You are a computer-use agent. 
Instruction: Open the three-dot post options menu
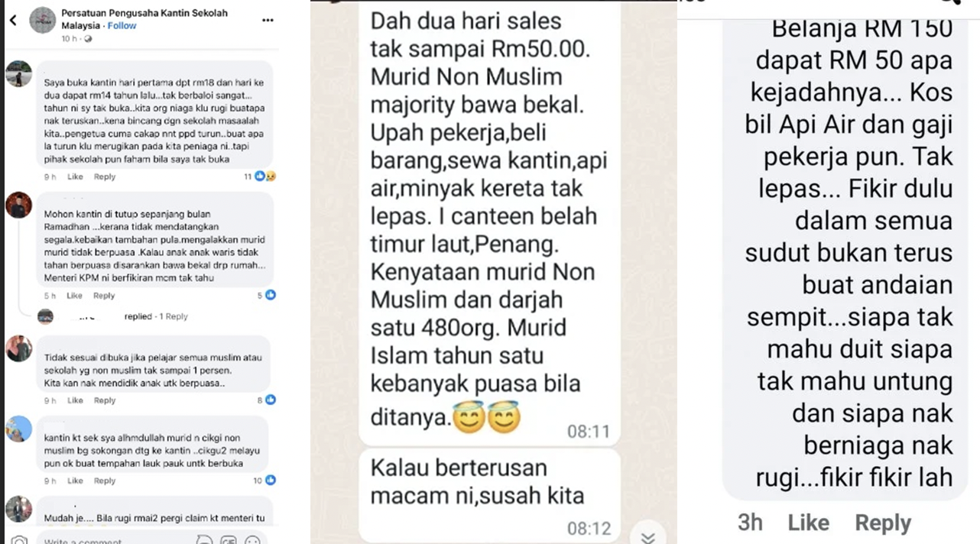(268, 20)
